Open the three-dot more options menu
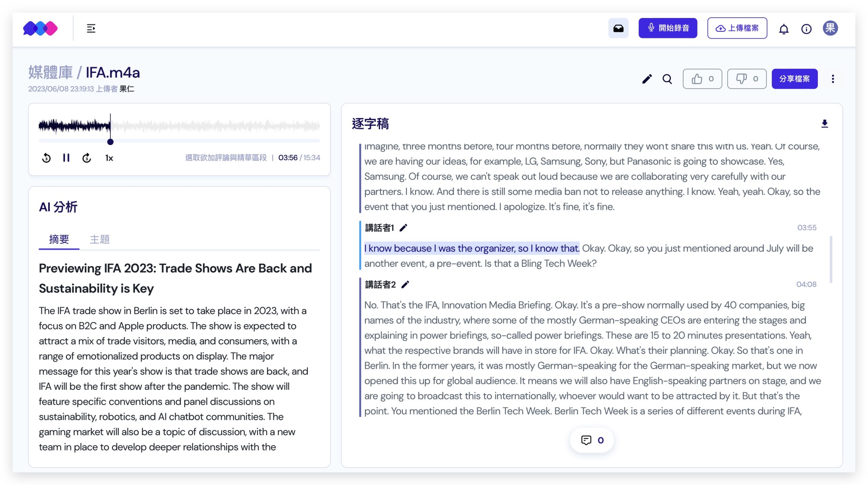The height and width of the screenshot is (485, 868). [832, 79]
